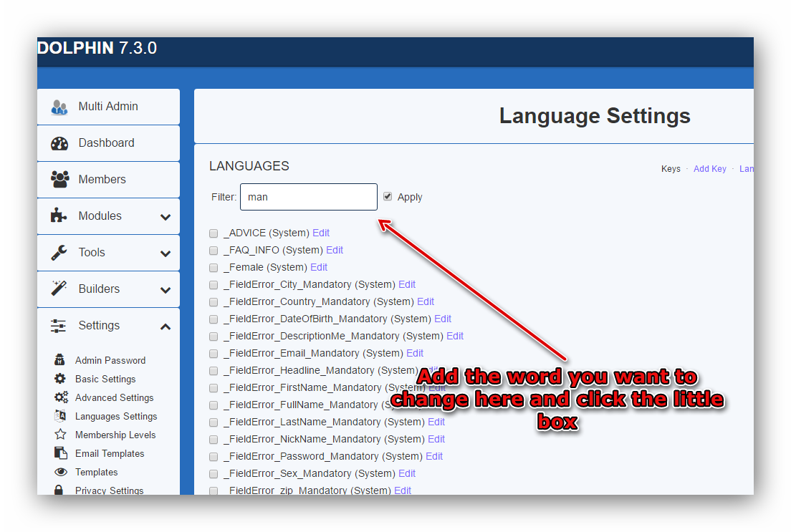
Task: Expand the Tools menu chevron
Action: 166,253
